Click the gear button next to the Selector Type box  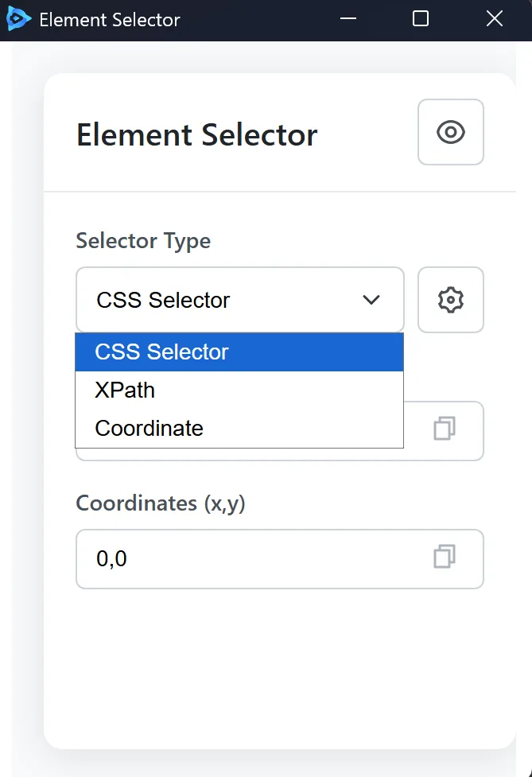[450, 300]
